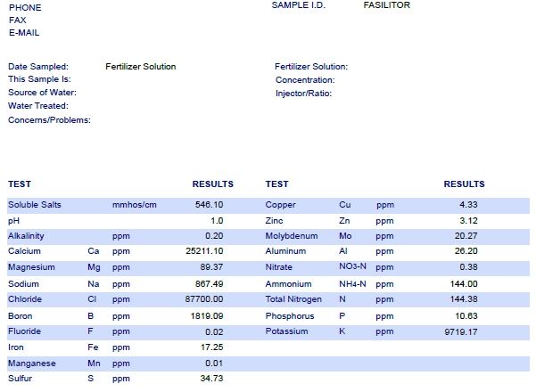Select the Aluminum result 26.20
Image resolution: width=536 pixels, height=392 pixels.
[x=466, y=251]
